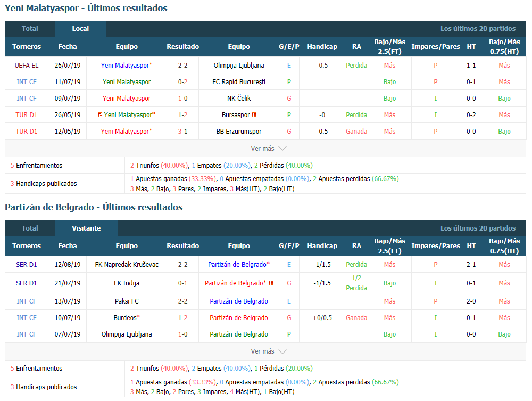Click Partizán de Belgrado link in Olimpija Ljubljana row
Viewport: 532px width, 401px height.
(239, 334)
